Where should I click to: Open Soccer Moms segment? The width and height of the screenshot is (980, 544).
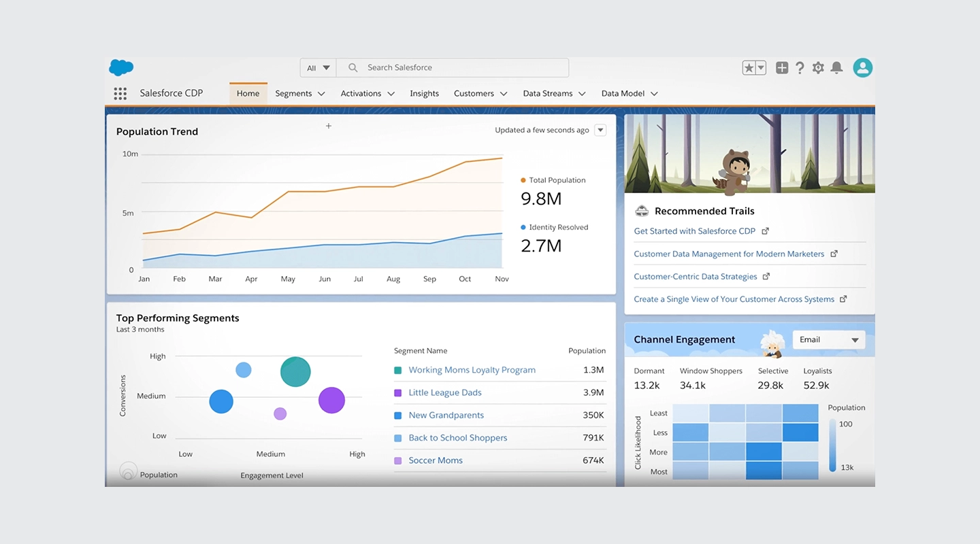tap(436, 460)
